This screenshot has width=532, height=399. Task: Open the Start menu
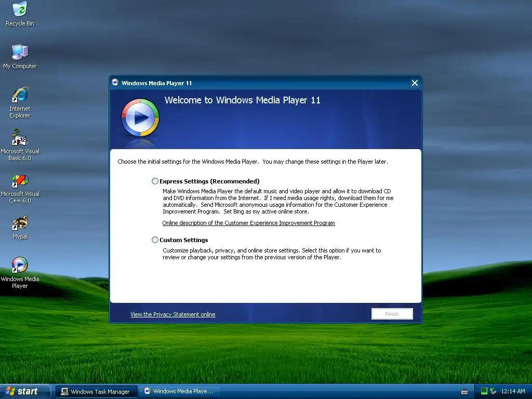click(x=24, y=391)
